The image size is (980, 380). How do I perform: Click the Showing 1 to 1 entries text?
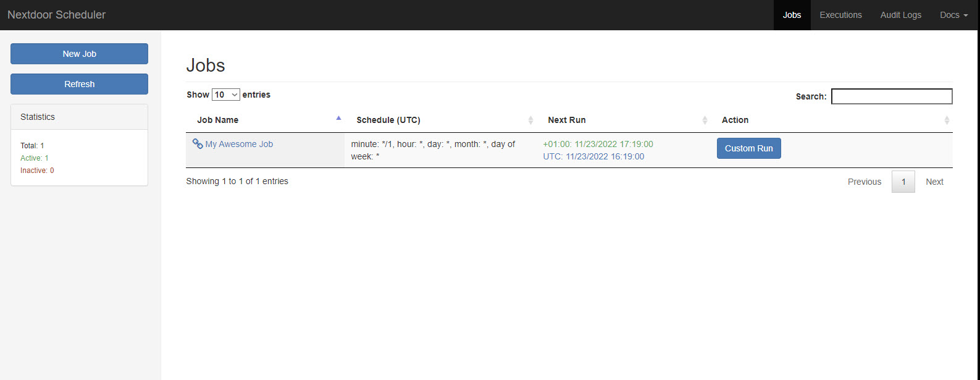tap(237, 181)
